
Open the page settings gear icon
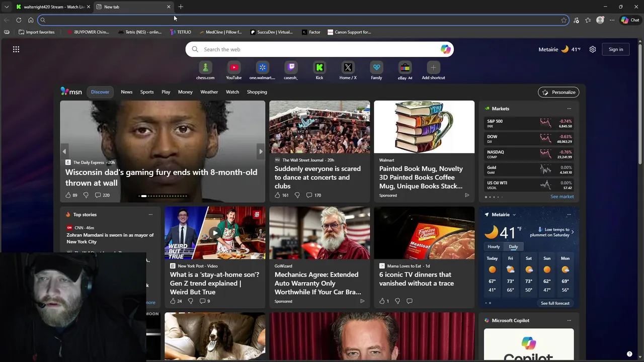(x=593, y=49)
